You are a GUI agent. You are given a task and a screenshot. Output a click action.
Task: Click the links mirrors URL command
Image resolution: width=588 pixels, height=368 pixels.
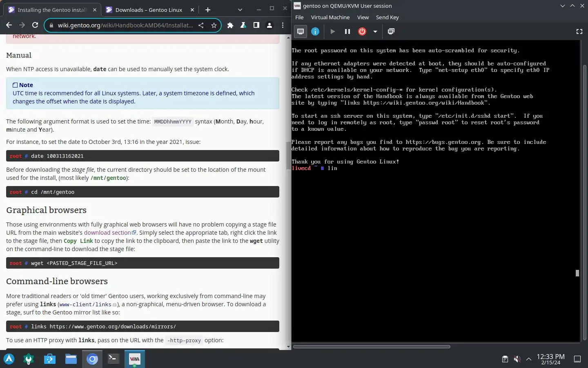click(x=103, y=327)
